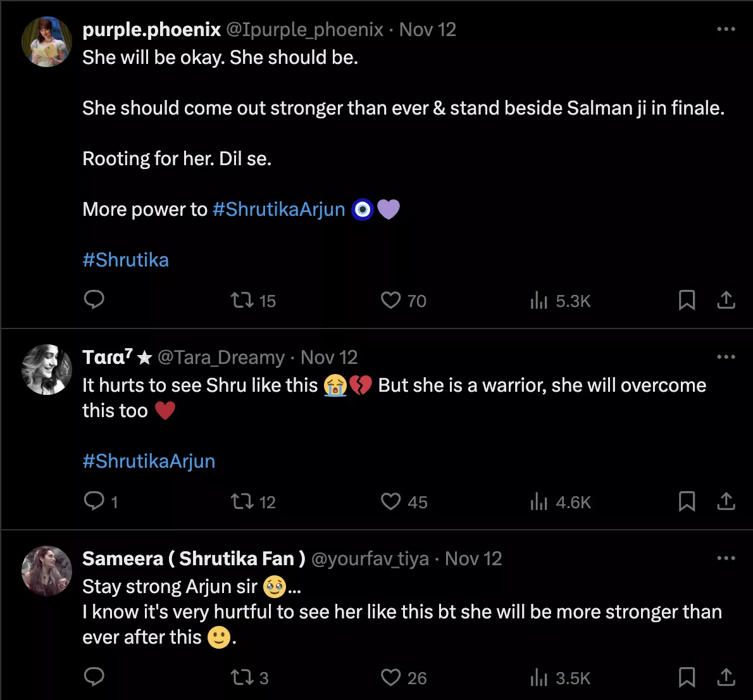Open more options on purple.phoenix's tweet
This screenshot has height=700, width=753.
[726, 29]
